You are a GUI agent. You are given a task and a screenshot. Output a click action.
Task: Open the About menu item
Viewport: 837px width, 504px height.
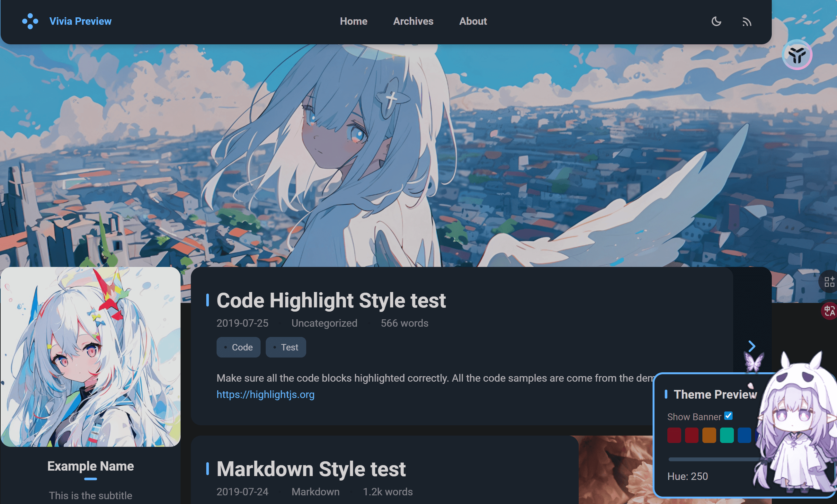473,21
